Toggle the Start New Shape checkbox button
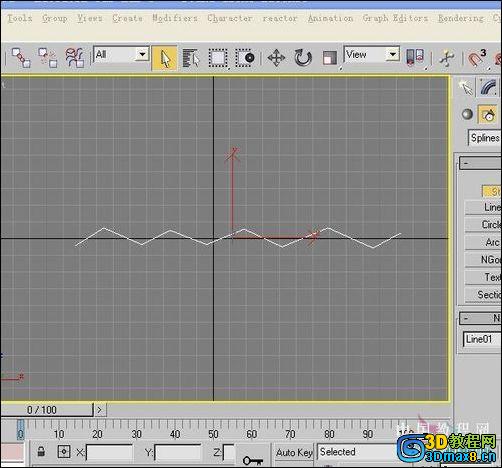 pos(492,191)
